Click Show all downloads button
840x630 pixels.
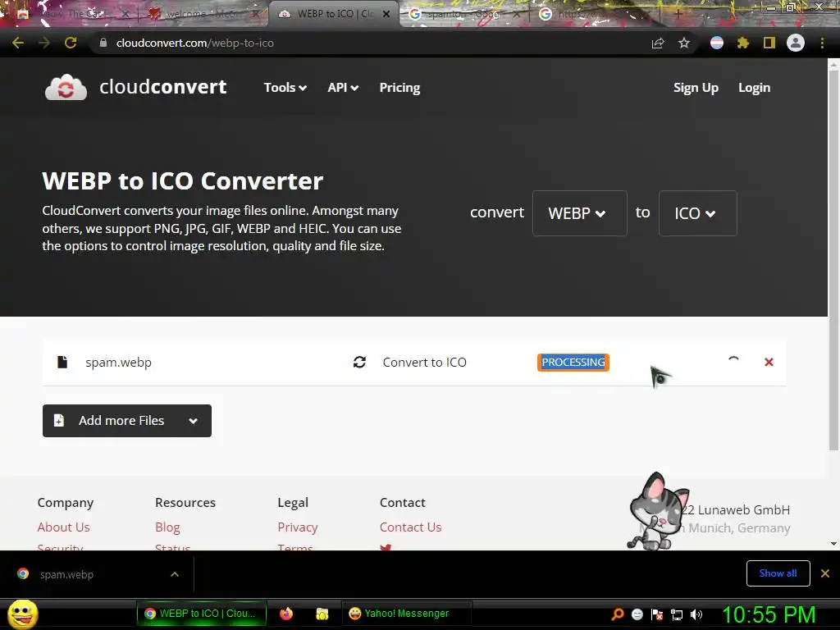click(x=778, y=573)
